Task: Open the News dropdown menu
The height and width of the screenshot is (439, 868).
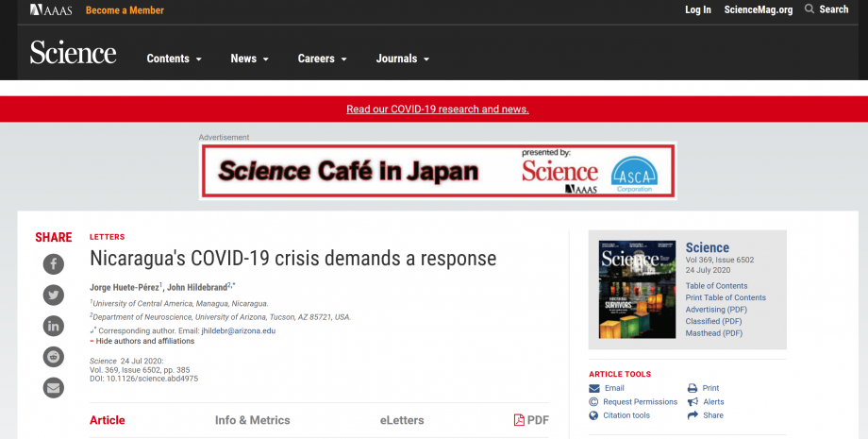Action: pos(249,59)
